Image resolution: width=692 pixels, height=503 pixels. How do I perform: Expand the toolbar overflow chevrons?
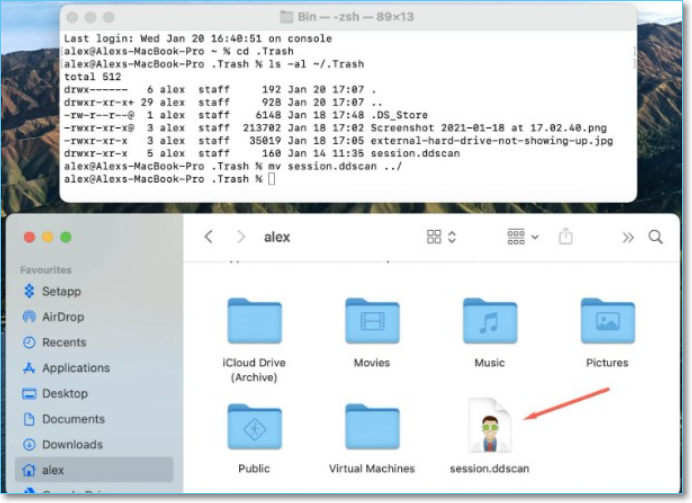[628, 237]
